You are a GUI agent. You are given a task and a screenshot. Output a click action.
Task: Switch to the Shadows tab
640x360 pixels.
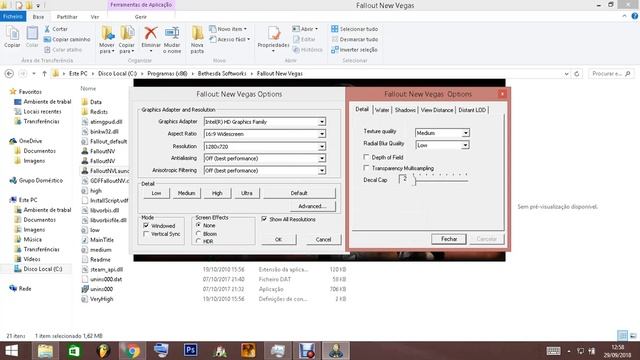tap(405, 110)
